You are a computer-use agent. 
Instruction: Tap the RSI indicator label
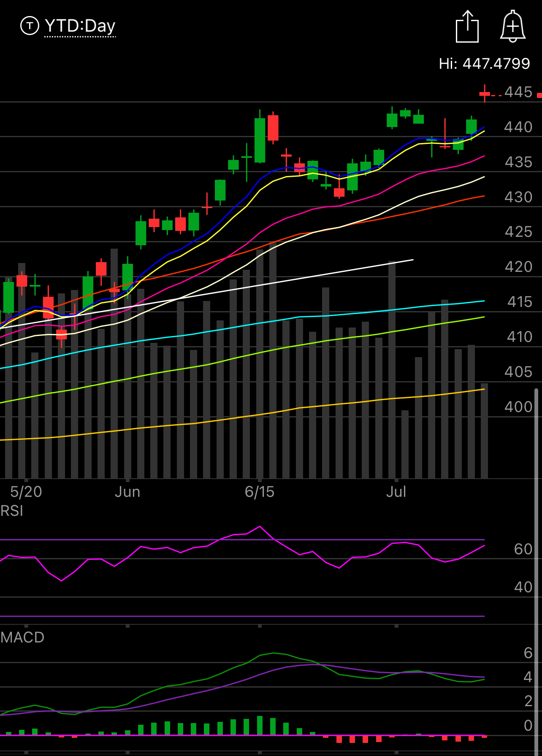click(12, 511)
